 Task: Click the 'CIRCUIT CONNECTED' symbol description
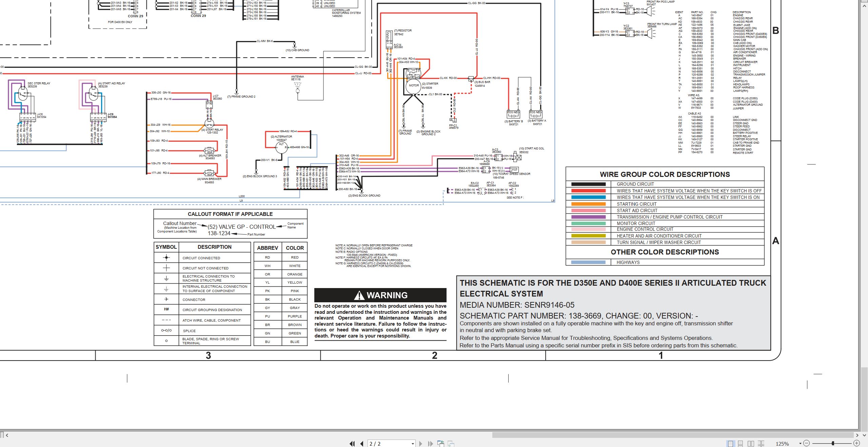pyautogui.click(x=201, y=258)
